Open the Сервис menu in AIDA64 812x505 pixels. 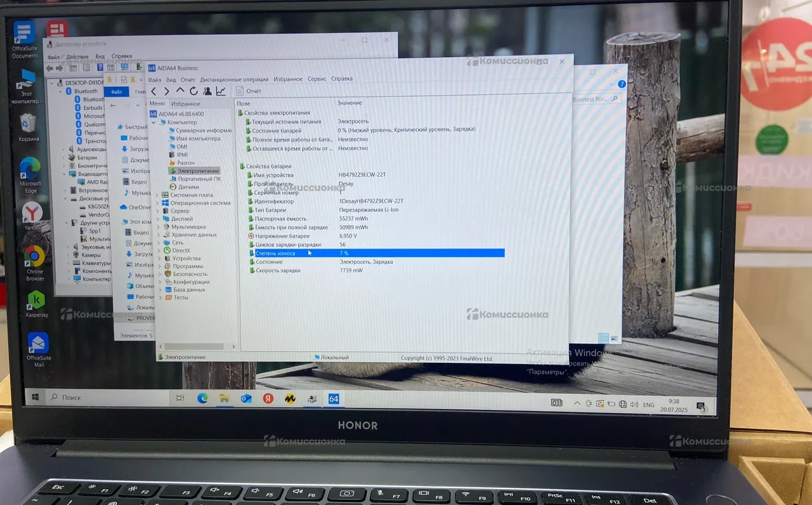pyautogui.click(x=317, y=79)
